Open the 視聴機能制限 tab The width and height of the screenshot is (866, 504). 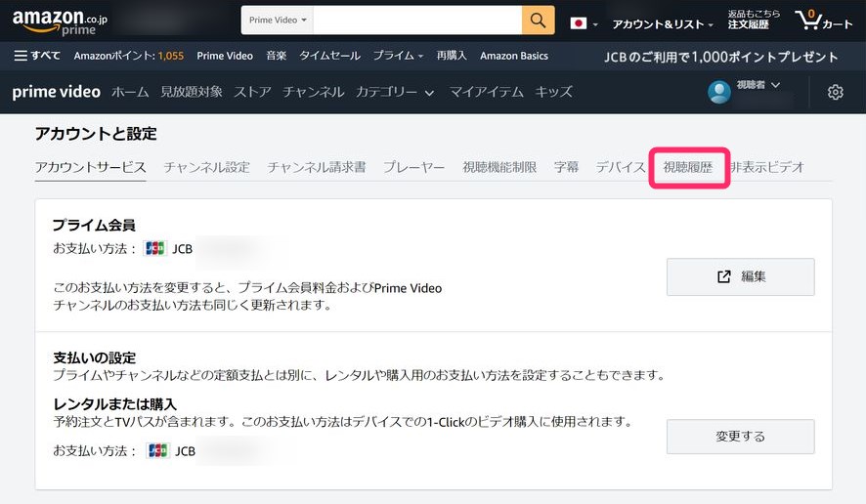coord(499,167)
